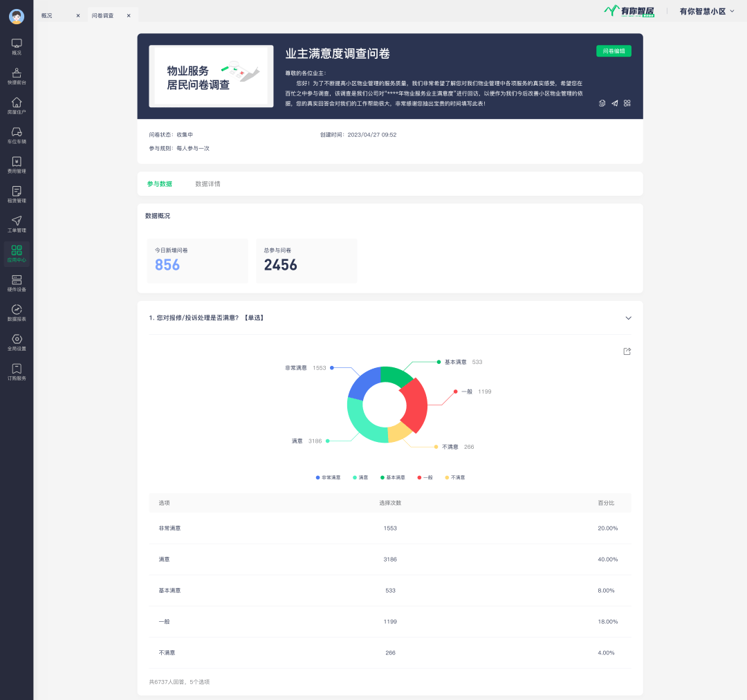Go to 房屋住户 in the sidebar
The height and width of the screenshot is (700, 747).
click(x=17, y=105)
